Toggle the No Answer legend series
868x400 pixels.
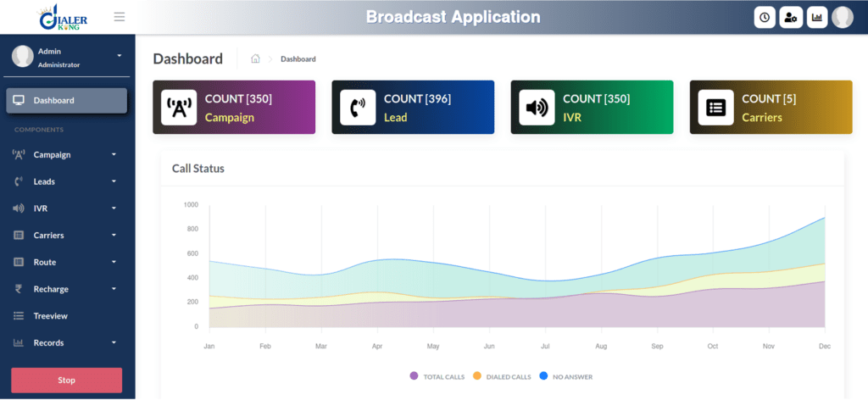(565, 376)
